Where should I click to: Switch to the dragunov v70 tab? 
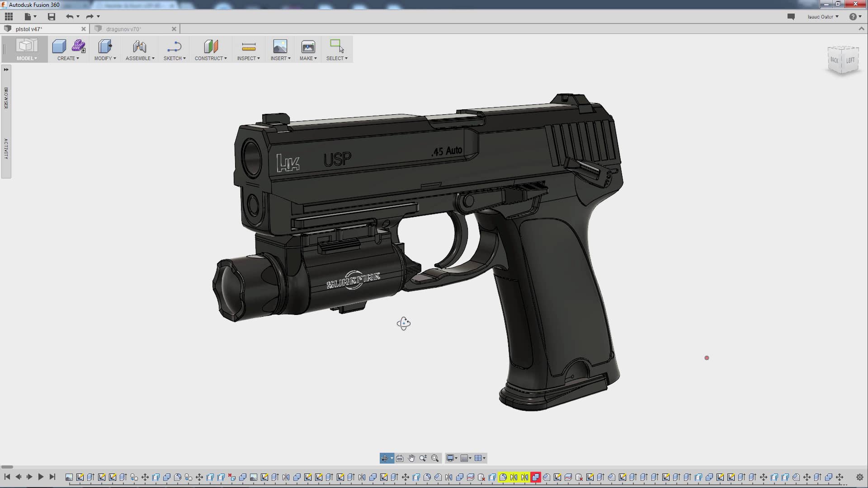tap(131, 28)
